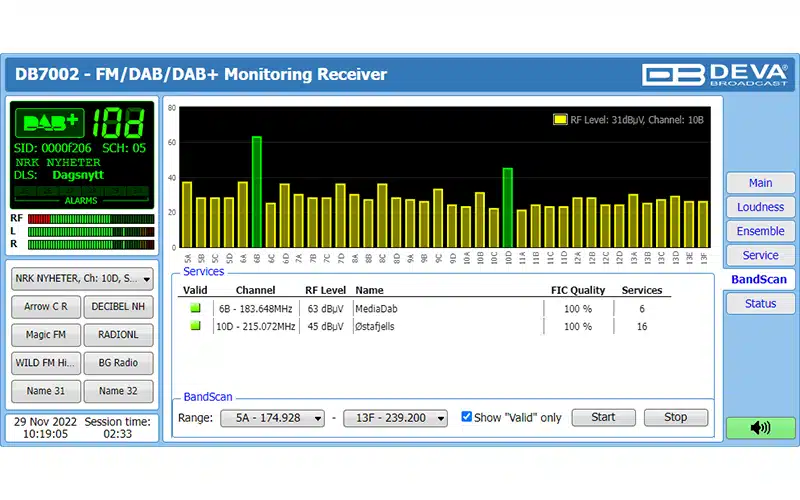Start the band scan
Viewport: 800px width, 500px height.
pyautogui.click(x=604, y=417)
